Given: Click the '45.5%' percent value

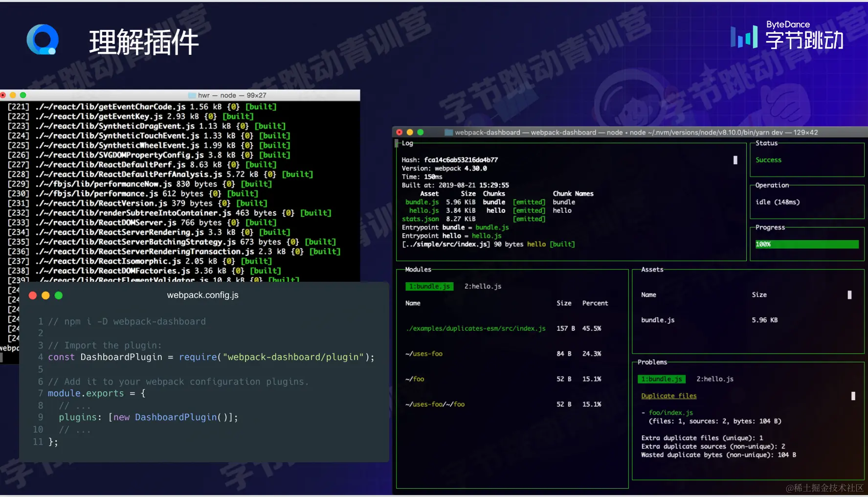Looking at the screenshot, I should [592, 328].
